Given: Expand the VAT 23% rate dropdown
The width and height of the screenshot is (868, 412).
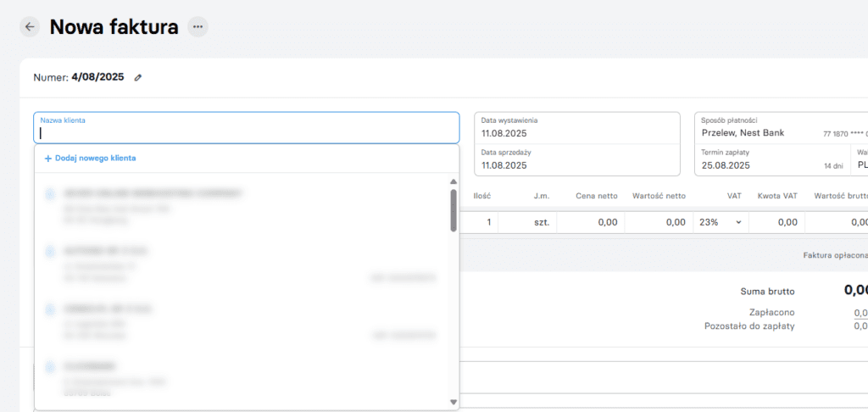Looking at the screenshot, I should tap(719, 222).
